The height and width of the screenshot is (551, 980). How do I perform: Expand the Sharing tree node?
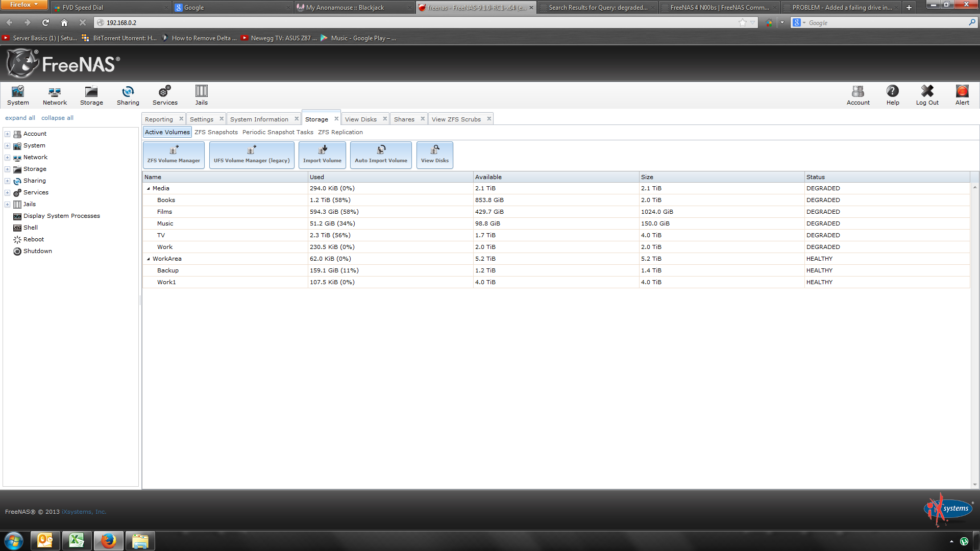[8, 181]
